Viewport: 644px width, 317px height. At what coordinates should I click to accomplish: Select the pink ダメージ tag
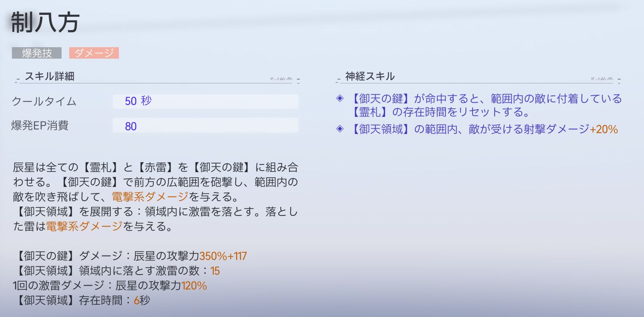tap(94, 53)
